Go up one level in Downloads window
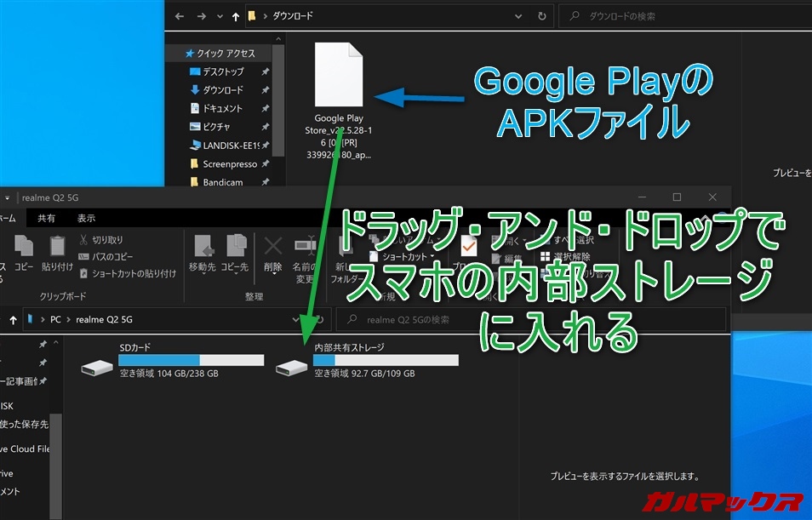 [x=235, y=15]
